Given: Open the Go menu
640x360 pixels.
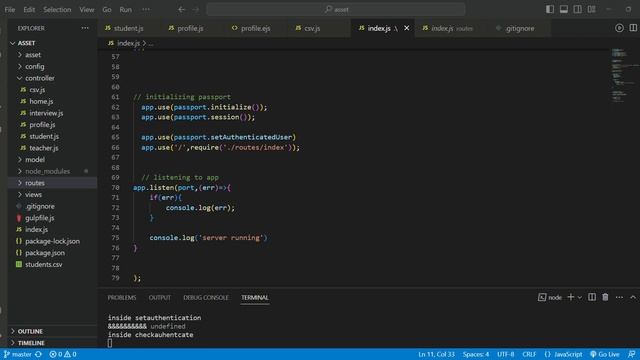Looking at the screenshot, I should [107, 9].
